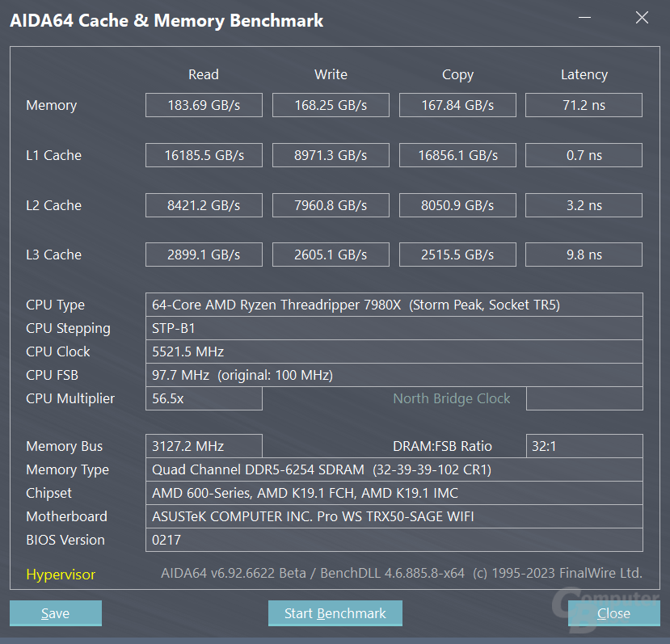Click the window title AIDA64 Cache & Memory Benchmark
The image size is (670, 644).
166,21
